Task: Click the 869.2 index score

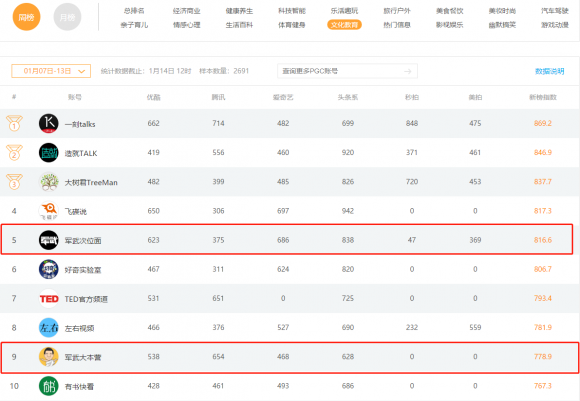Action: [x=543, y=123]
